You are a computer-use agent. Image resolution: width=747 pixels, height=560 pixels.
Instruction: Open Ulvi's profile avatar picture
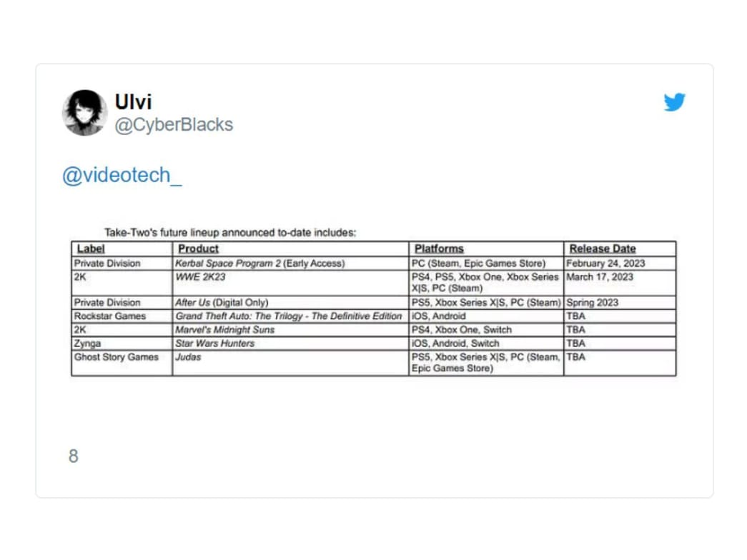84,113
